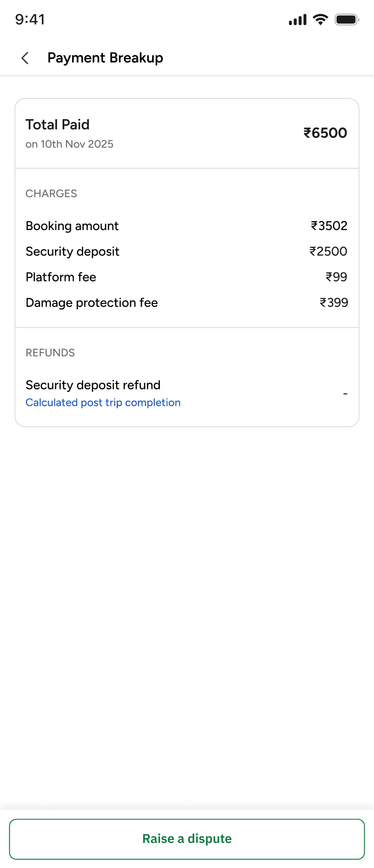374x868 pixels.
Task: Tap the Payment Breakup header title
Action: click(x=105, y=58)
